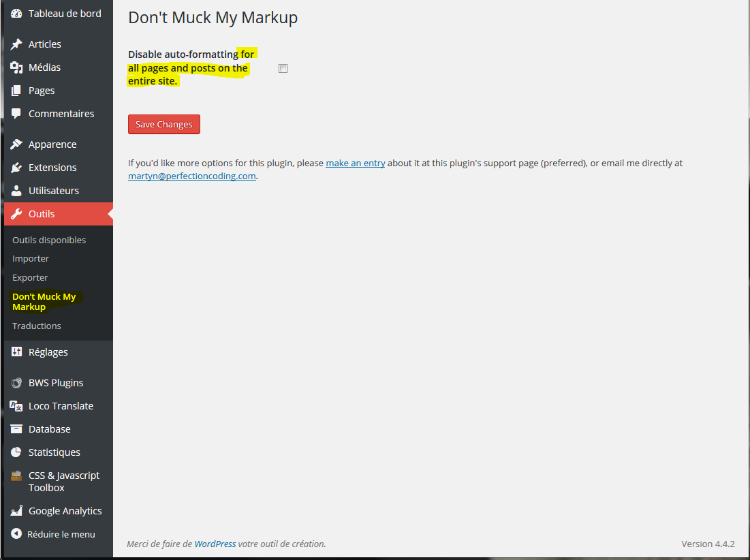Screen dimensions: 750x560
Task: Click the Utilisateurs person icon
Action: point(16,191)
